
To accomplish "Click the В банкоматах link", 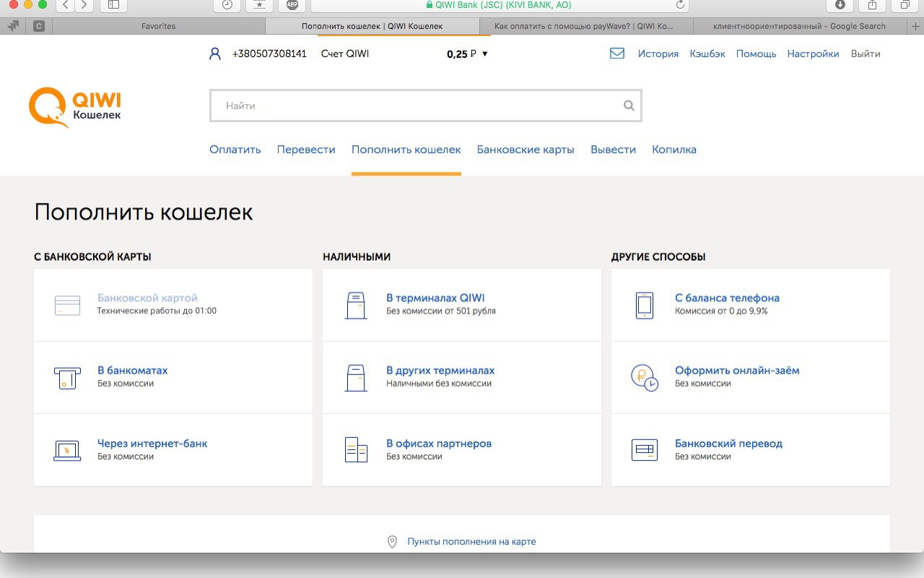I will click(133, 371).
